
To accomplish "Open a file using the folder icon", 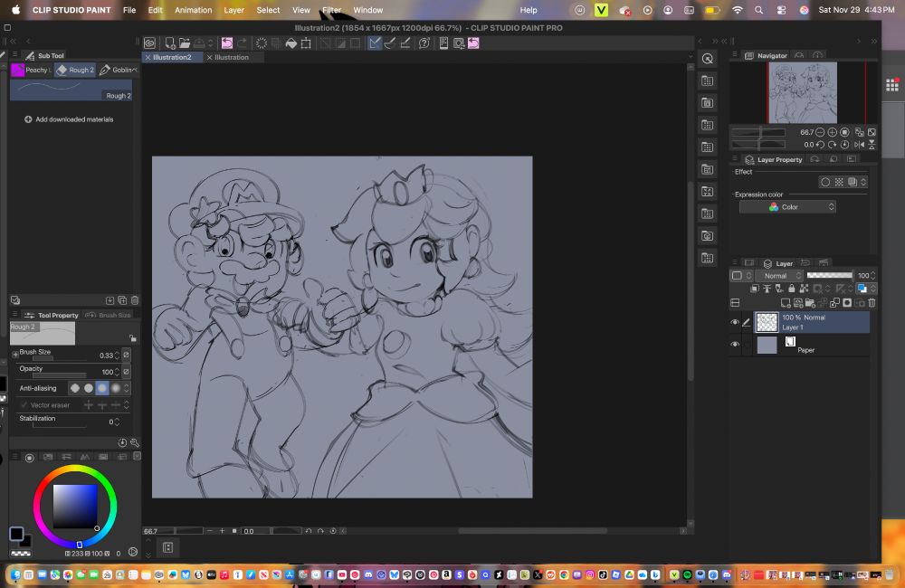I will (184, 43).
